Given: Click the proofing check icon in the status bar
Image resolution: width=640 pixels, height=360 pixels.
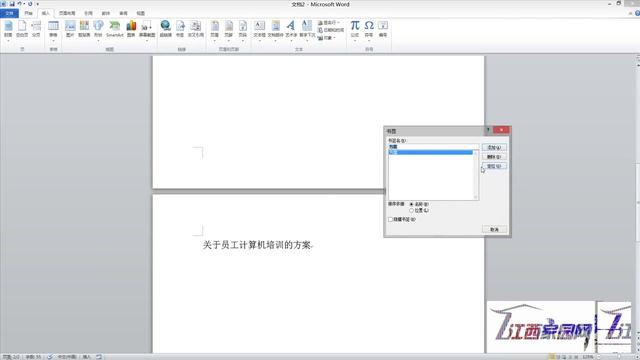Looking at the screenshot, I should 49,357.
